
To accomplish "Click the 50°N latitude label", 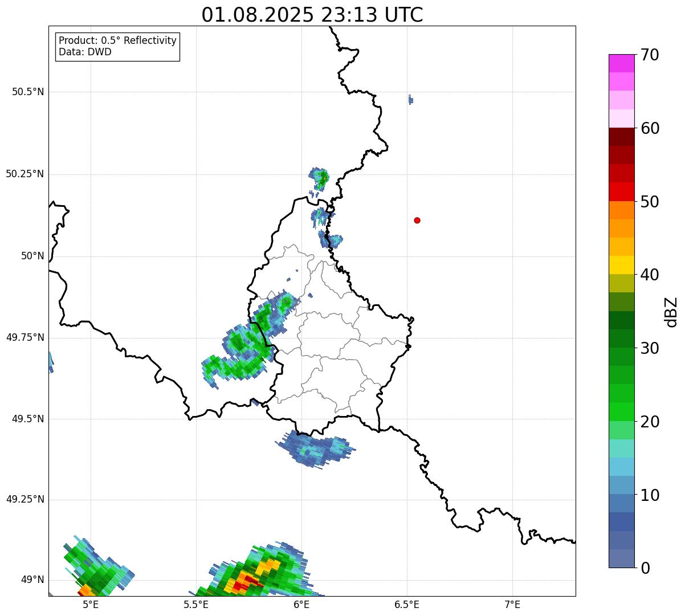I will 32,256.
